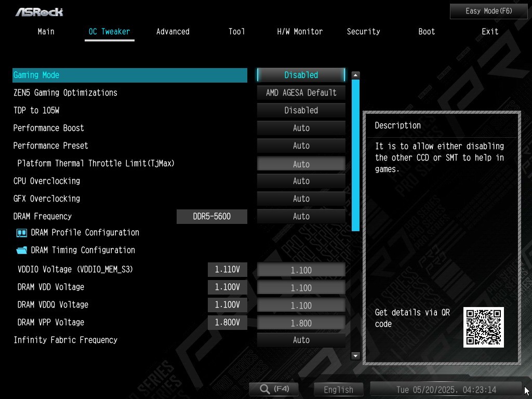Switch to the H/W Monitor tab
This screenshot has height=399, width=532.
click(x=300, y=32)
